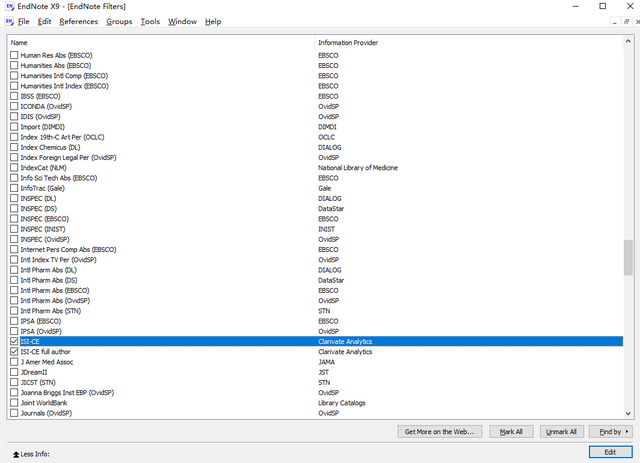
Task: Maximize the EndNote X9 window
Action: coord(602,6)
